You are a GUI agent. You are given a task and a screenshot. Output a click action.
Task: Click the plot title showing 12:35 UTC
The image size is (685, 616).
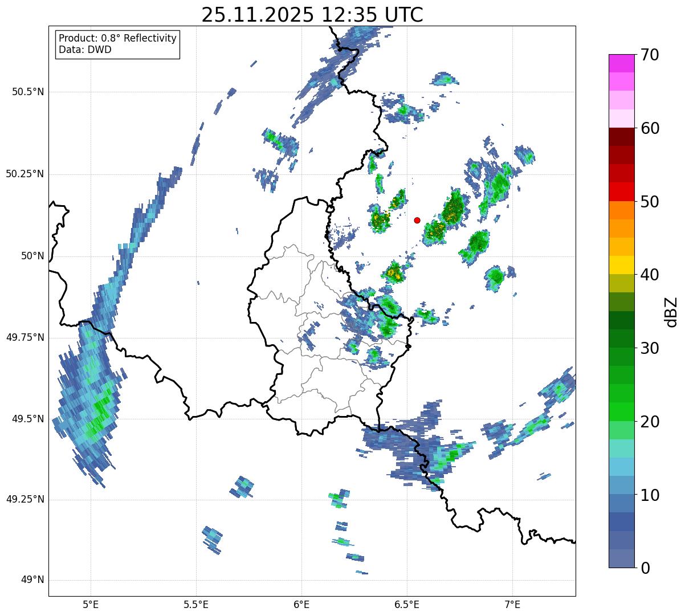click(312, 15)
